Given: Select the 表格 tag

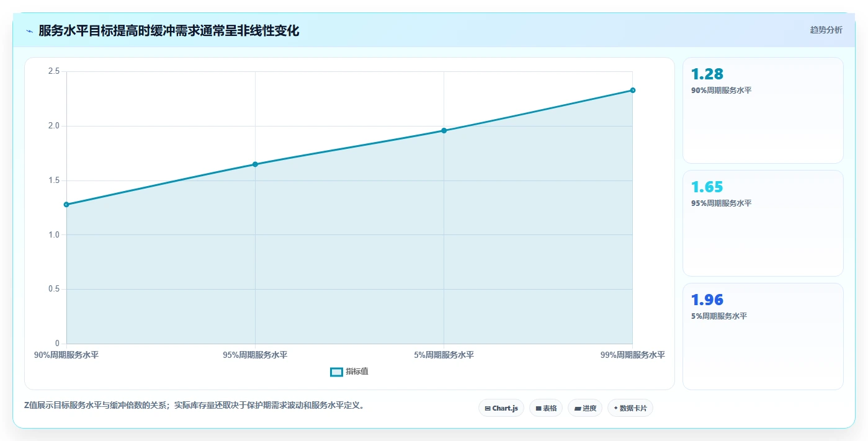Looking at the screenshot, I should (546, 408).
